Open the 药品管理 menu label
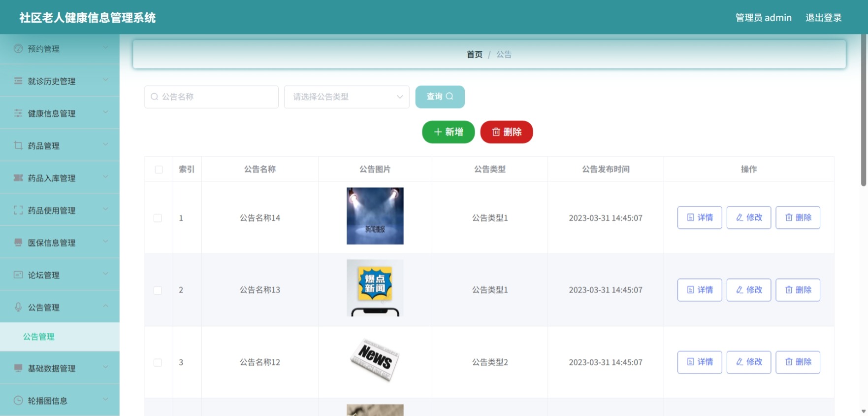 tap(44, 146)
